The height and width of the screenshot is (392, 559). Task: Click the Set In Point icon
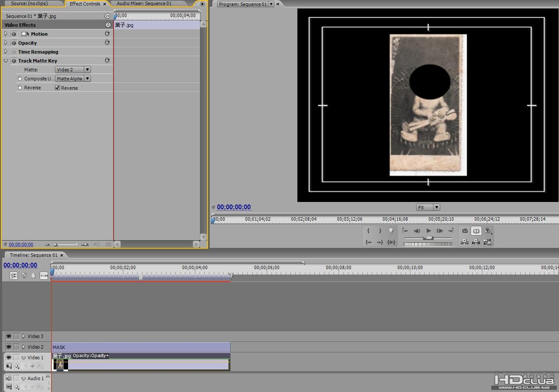tap(368, 231)
